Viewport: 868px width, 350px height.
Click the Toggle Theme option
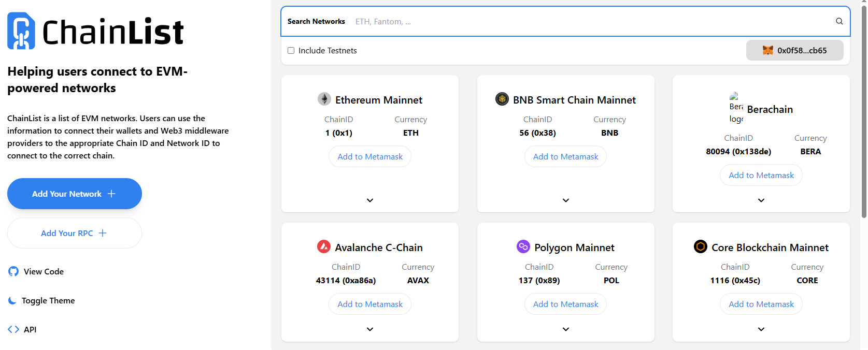point(41,300)
